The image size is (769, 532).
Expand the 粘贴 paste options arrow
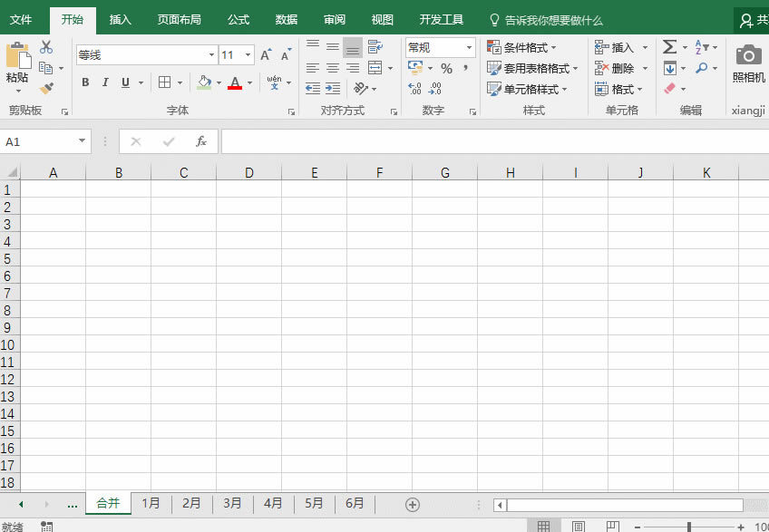pos(18,92)
